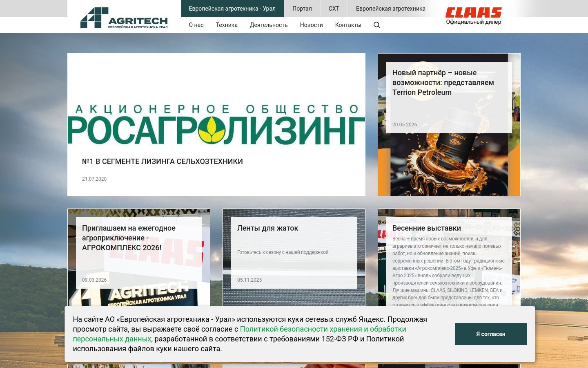The width and height of the screenshot is (588, 368).
Task: Click the Официальный дилер caption
Action: click(473, 22)
